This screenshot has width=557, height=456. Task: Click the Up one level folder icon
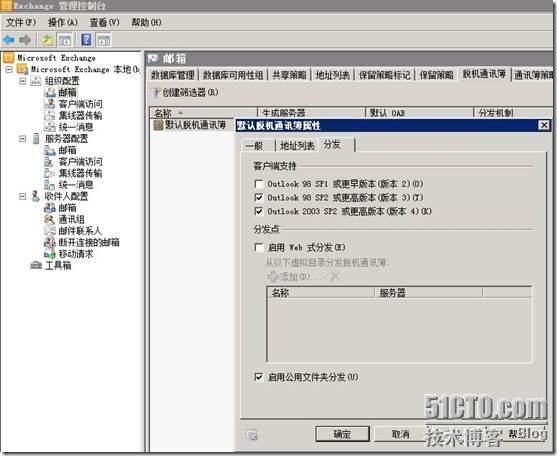pyautogui.click(x=47, y=40)
